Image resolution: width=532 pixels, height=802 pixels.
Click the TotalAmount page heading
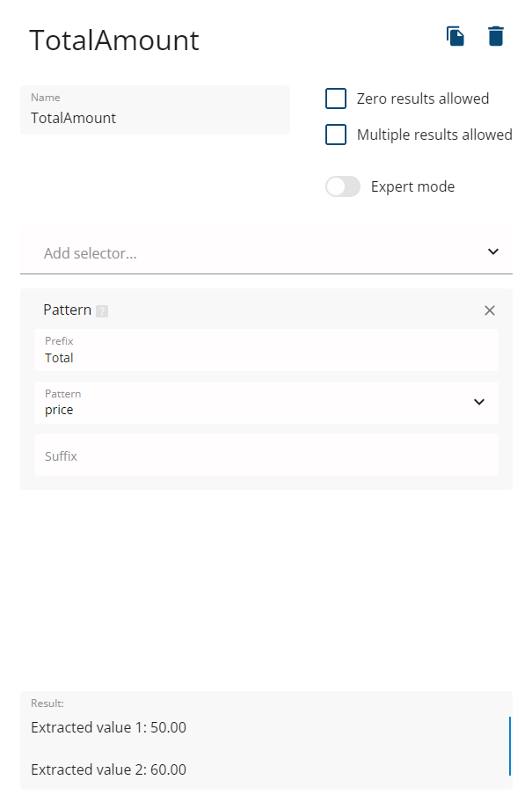[114, 40]
